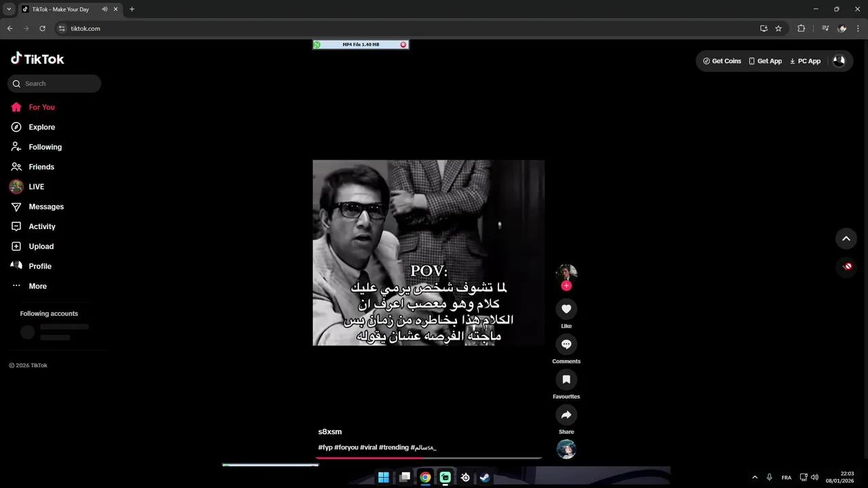Like the current video
The image size is (868, 488).
[566, 309]
